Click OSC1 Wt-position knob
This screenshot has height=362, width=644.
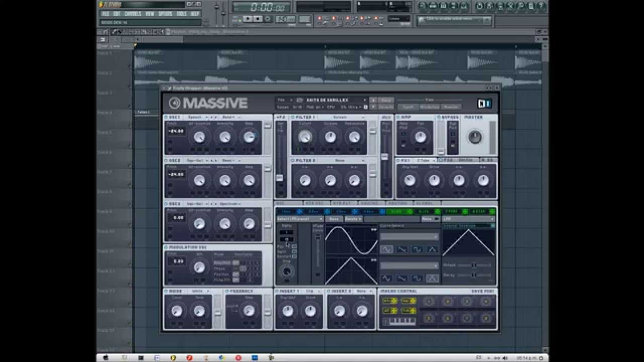200,137
